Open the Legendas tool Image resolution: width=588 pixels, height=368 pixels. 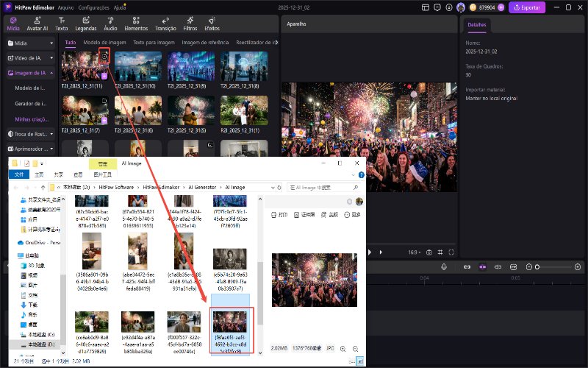[86, 24]
